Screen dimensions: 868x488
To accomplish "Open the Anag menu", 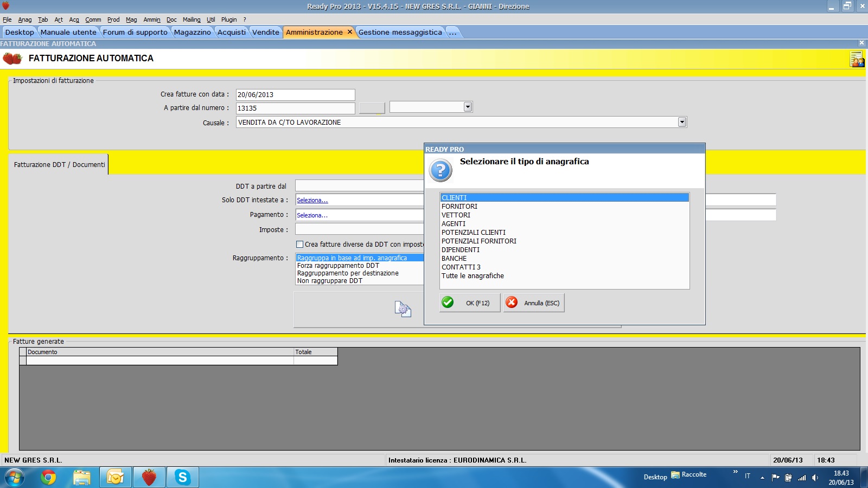I will [25, 20].
